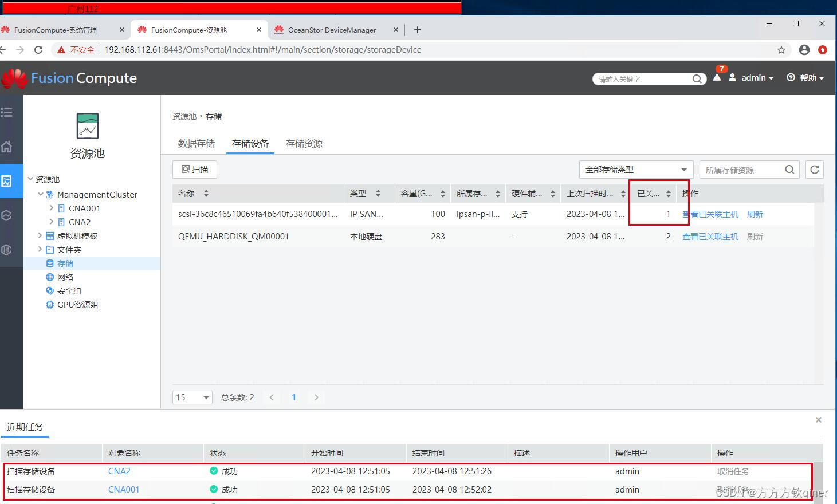837x504 pixels.
Task: Sort by 名称 column arrows
Action: click(206, 194)
